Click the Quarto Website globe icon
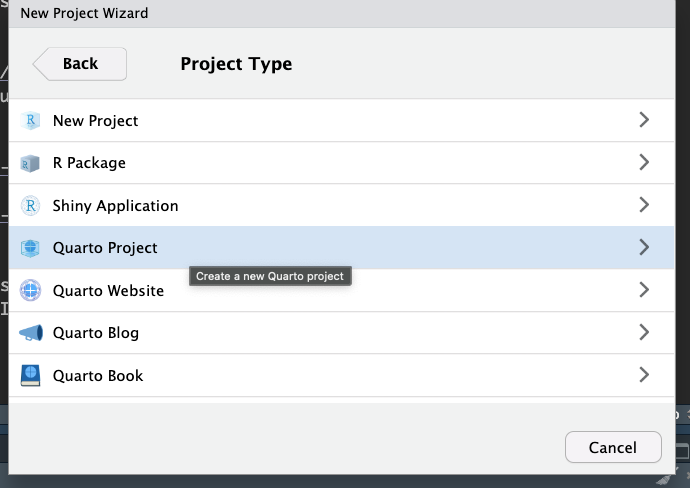690x488 pixels. [31, 291]
